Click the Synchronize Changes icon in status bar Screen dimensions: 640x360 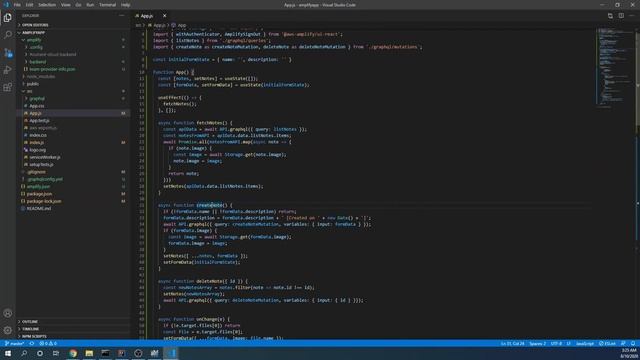click(31, 344)
